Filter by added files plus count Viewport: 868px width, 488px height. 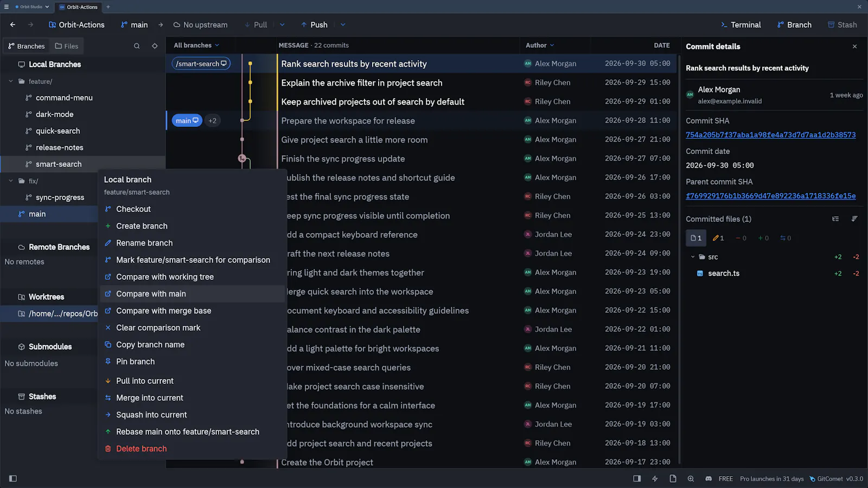763,238
